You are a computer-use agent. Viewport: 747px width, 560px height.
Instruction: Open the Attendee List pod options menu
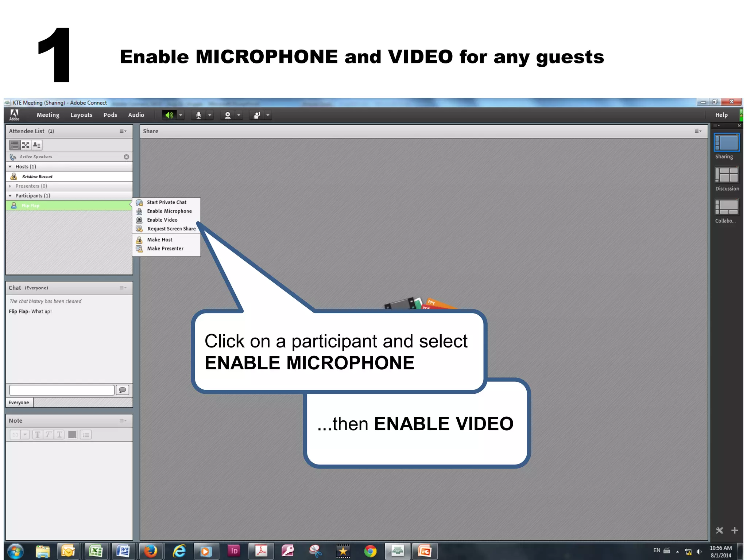coord(123,131)
